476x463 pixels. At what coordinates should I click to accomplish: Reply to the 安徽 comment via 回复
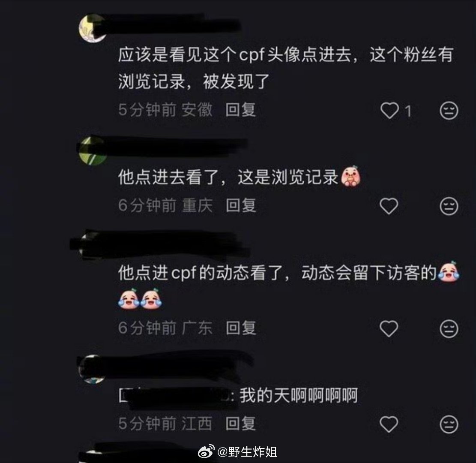pos(240,110)
